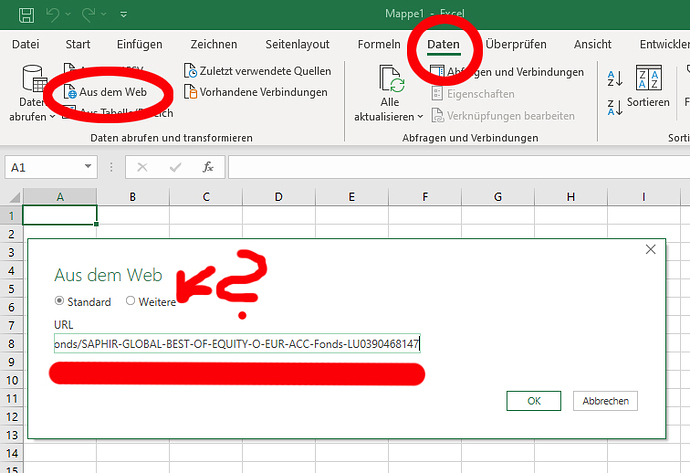Select the Standard radio button
Viewport: 690px width, 473px height.
click(x=59, y=301)
